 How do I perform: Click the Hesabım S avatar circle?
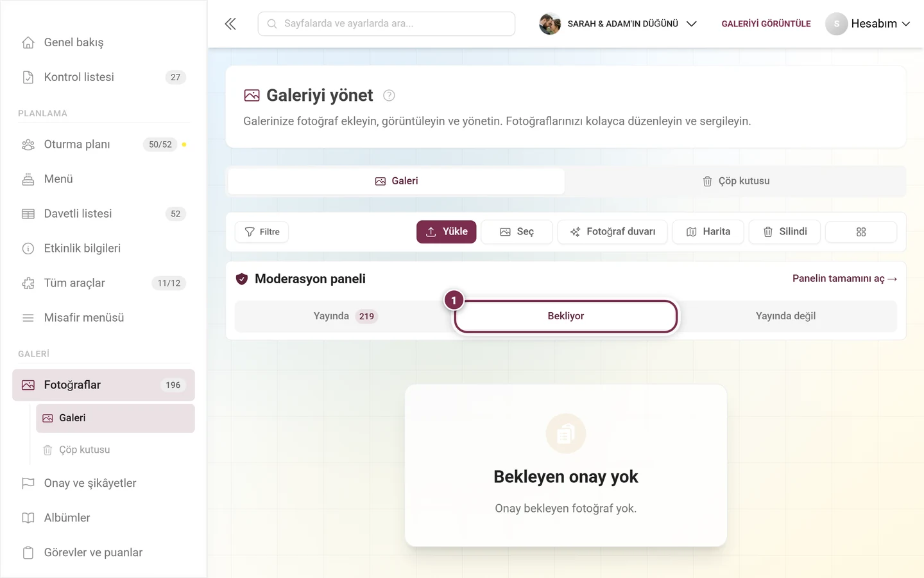coord(836,24)
